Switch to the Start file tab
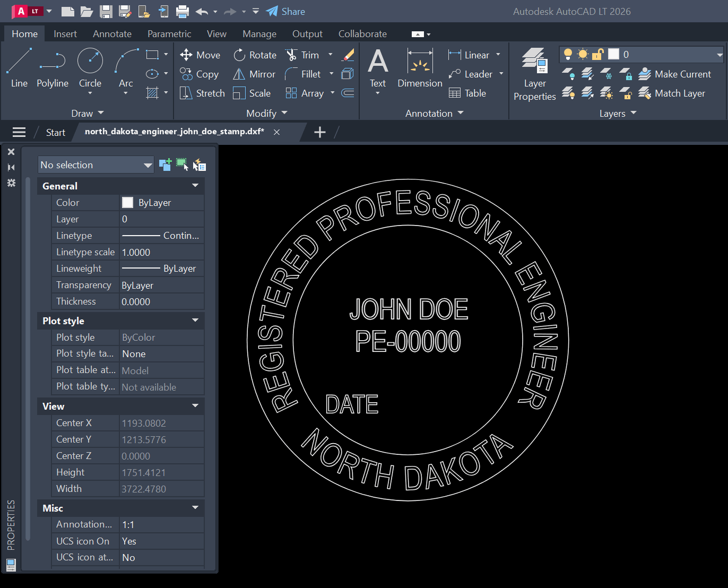The height and width of the screenshot is (588, 728). (55, 132)
